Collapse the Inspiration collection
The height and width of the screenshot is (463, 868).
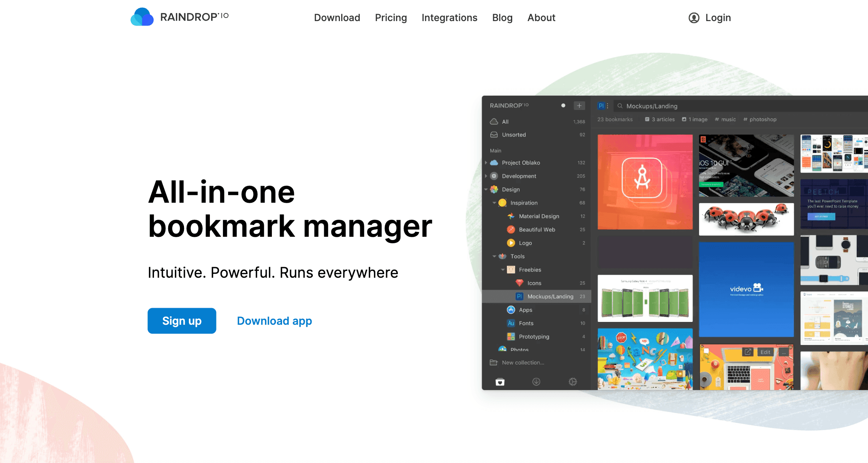[494, 203]
